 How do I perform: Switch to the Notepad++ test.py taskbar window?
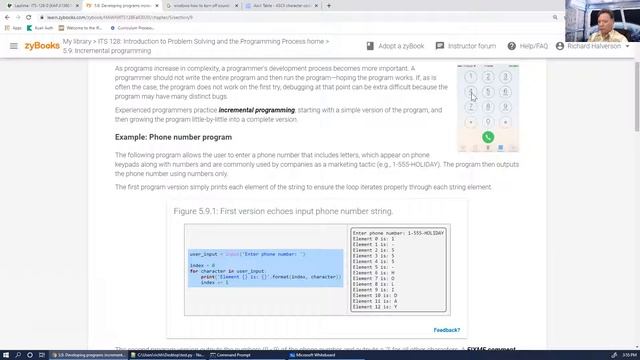(x=167, y=355)
